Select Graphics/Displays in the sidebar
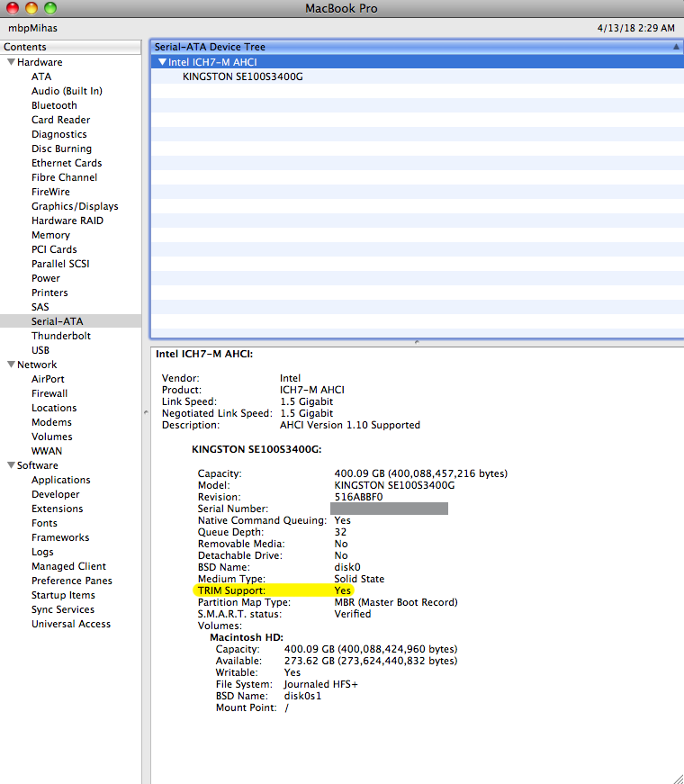 click(x=75, y=206)
